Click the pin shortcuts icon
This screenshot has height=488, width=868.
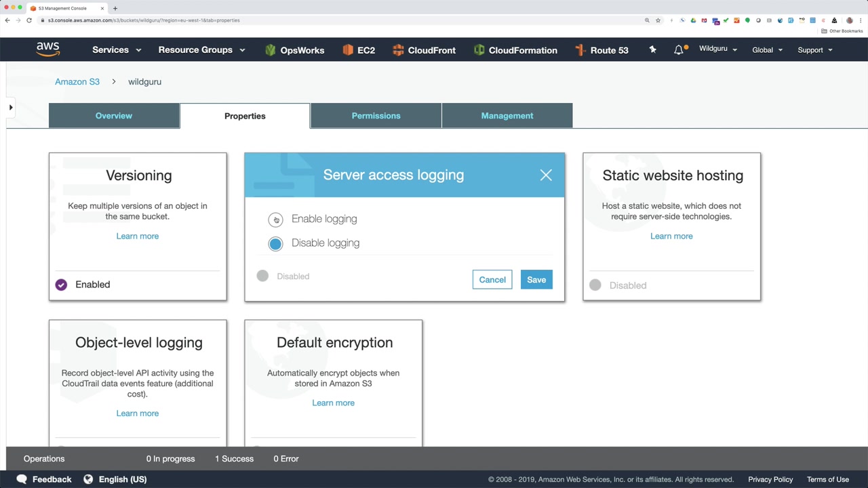[x=652, y=49]
